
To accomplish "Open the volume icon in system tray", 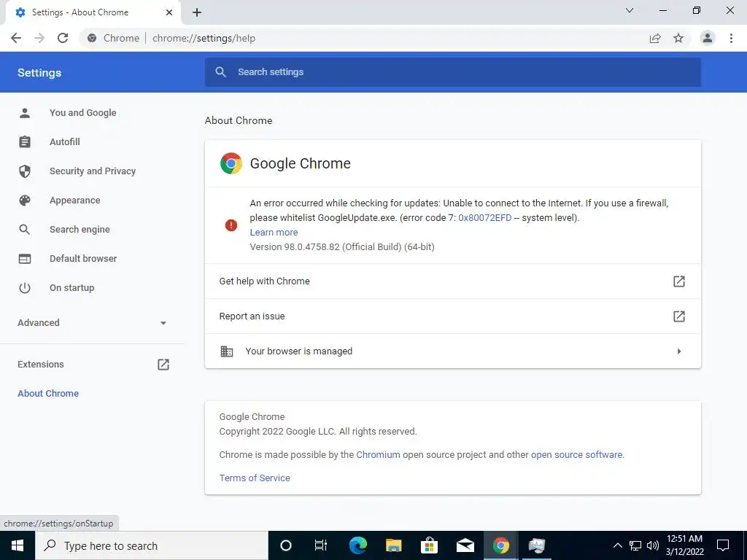I will pyautogui.click(x=653, y=545).
